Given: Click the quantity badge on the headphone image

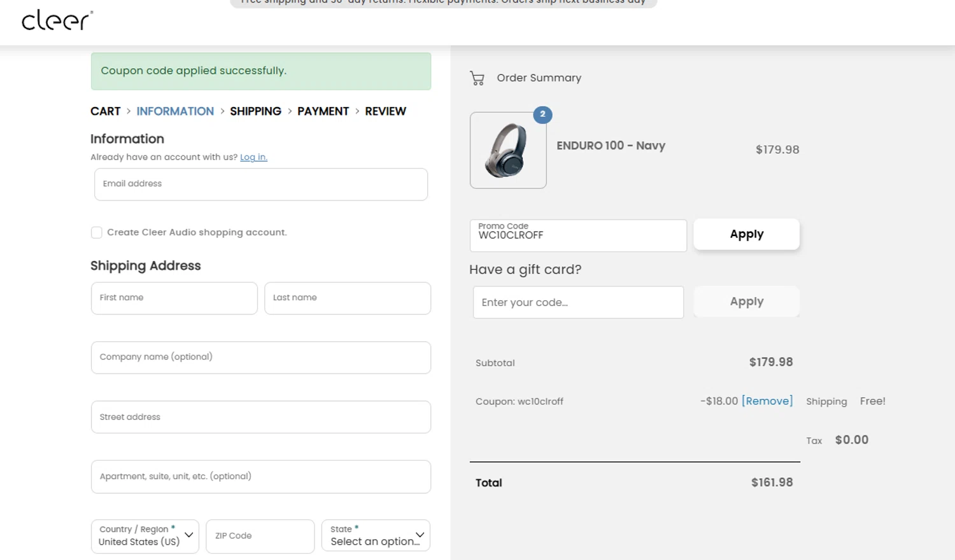Looking at the screenshot, I should 542,115.
